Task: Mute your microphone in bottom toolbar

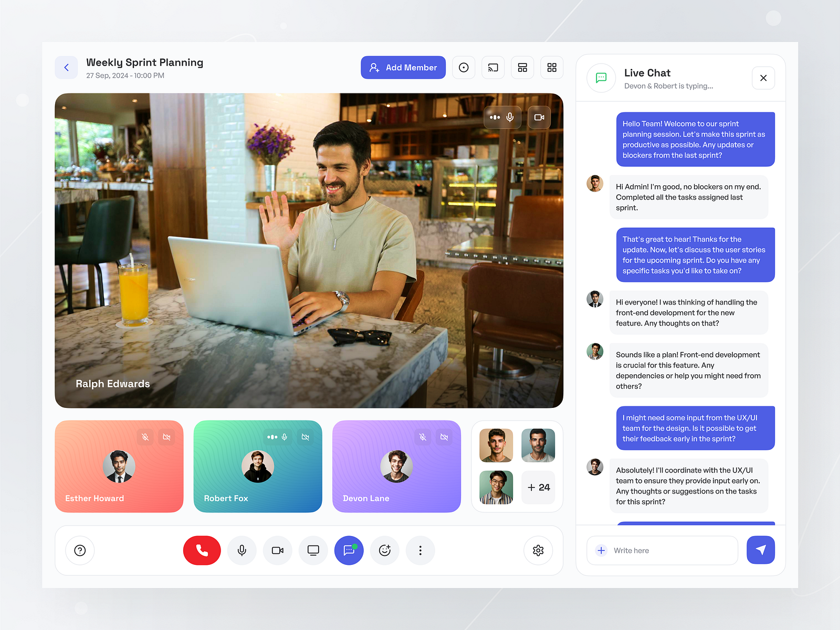Action: coord(241,550)
